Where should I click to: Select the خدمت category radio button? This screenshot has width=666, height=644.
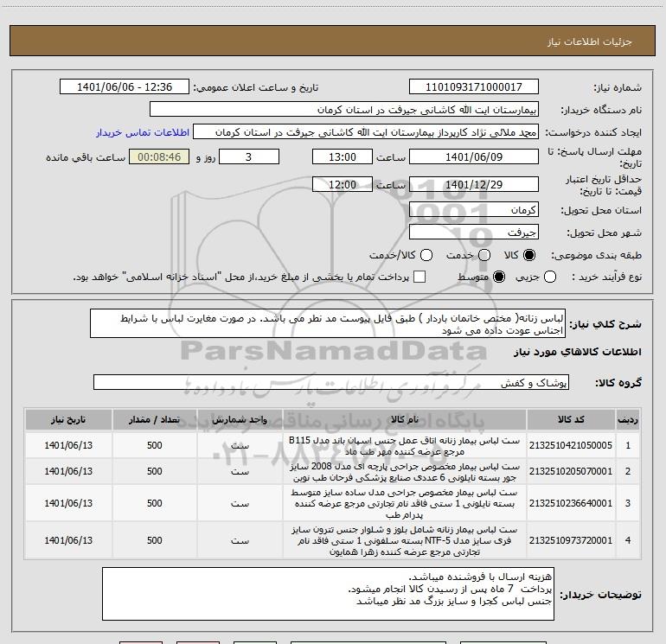coord(484,255)
